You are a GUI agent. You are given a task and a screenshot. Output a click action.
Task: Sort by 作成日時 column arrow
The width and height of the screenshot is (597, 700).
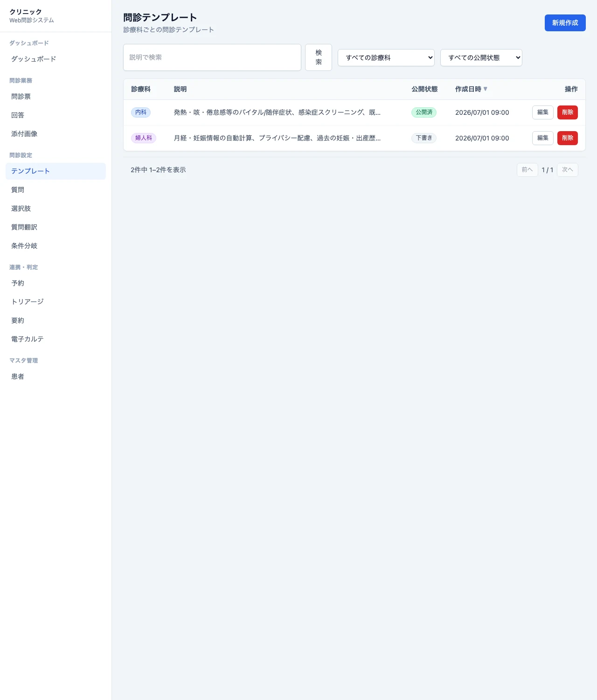[x=485, y=89]
